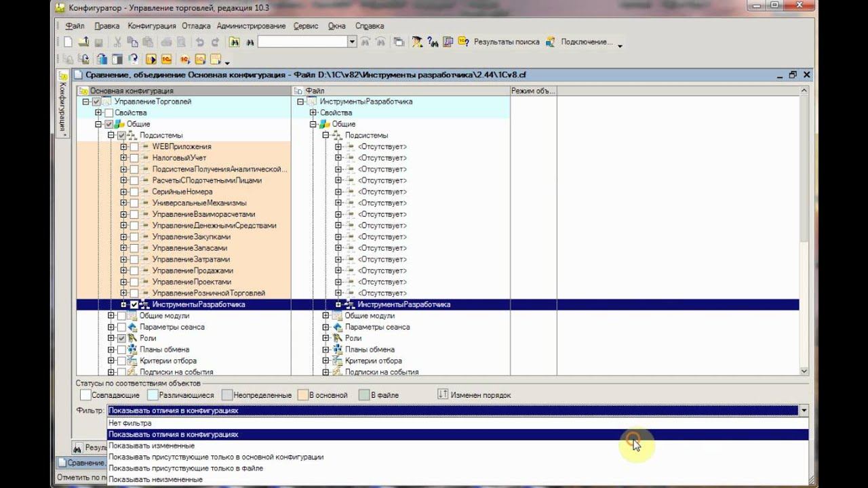868x488 pixels.
Task: Click the Redo arrow toolbar icon
Action: pyautogui.click(x=215, y=42)
